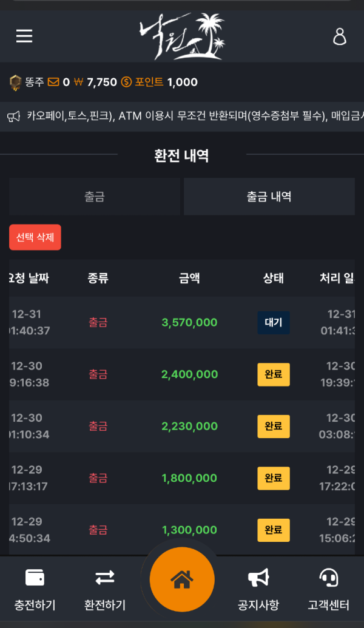Open 공지사항 megaphone icon
The width and height of the screenshot is (364, 628).
click(258, 577)
